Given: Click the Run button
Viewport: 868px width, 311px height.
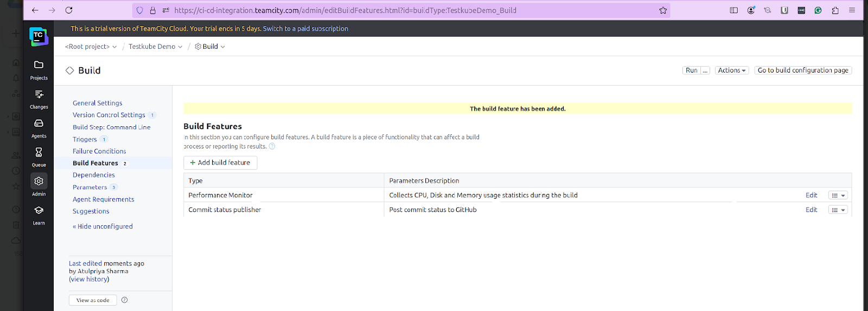Looking at the screenshot, I should coord(691,70).
